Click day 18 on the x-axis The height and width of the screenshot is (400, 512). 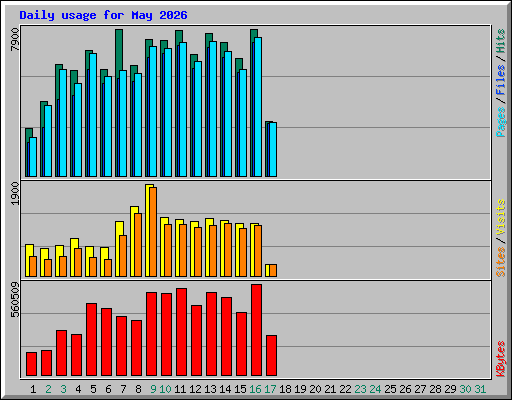click(285, 389)
